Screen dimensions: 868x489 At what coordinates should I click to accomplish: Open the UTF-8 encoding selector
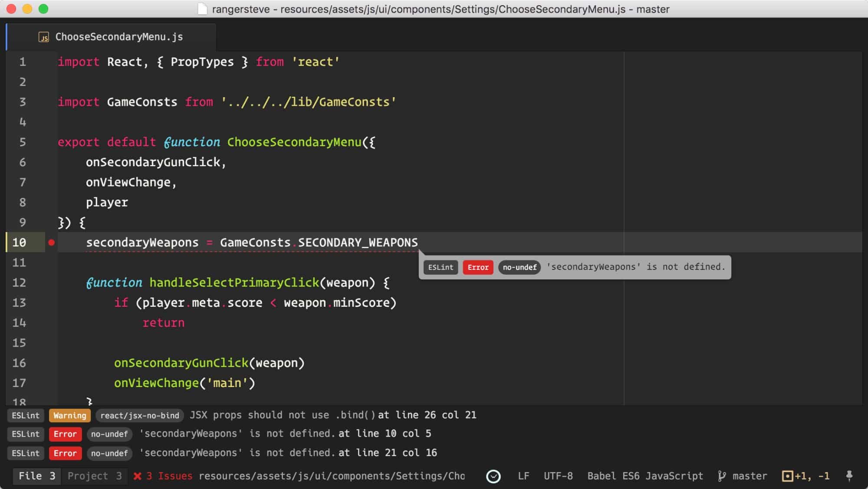click(558, 476)
